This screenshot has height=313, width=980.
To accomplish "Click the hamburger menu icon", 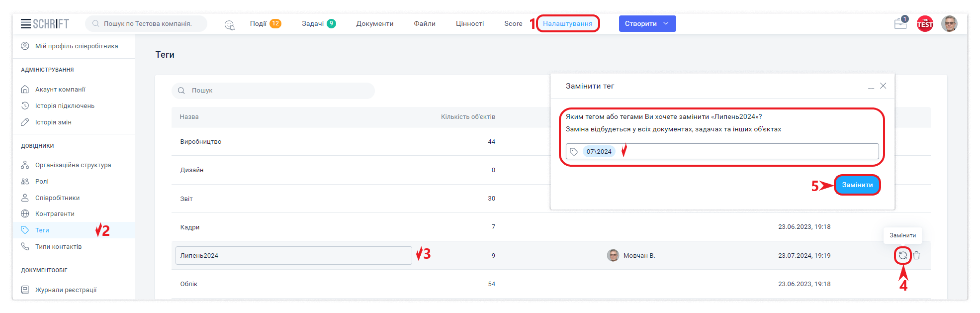I will pyautogui.click(x=26, y=23).
